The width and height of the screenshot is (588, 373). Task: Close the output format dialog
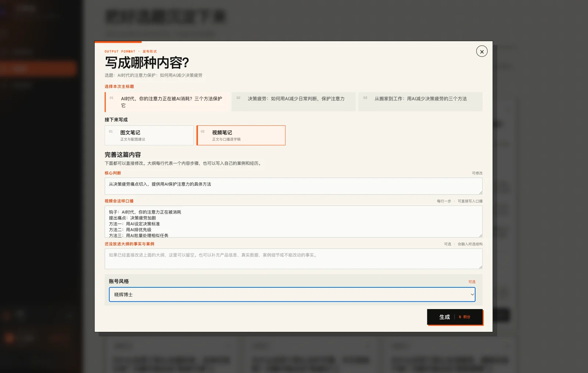(482, 51)
